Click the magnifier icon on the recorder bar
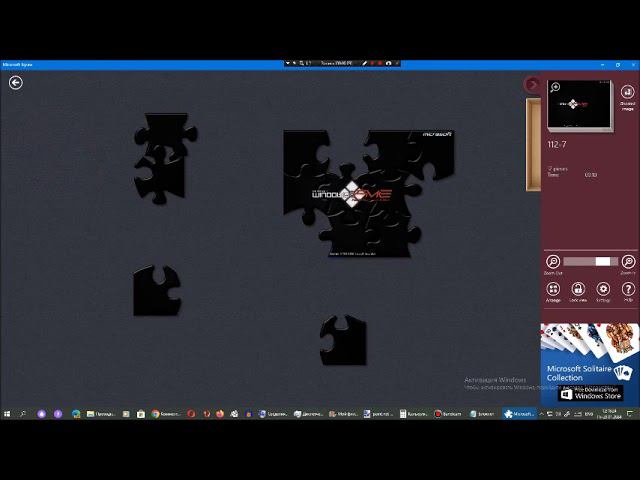This screenshot has width=640, height=480. 302,63
